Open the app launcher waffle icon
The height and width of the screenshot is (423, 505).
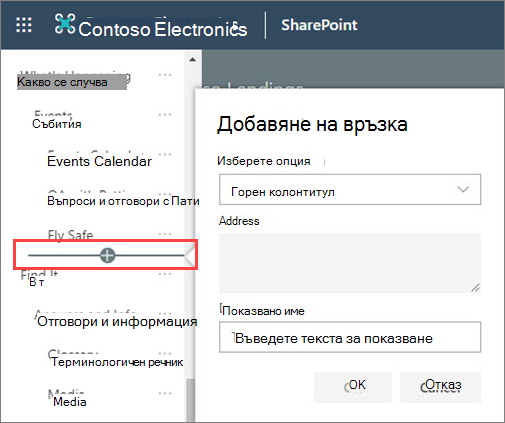[24, 25]
